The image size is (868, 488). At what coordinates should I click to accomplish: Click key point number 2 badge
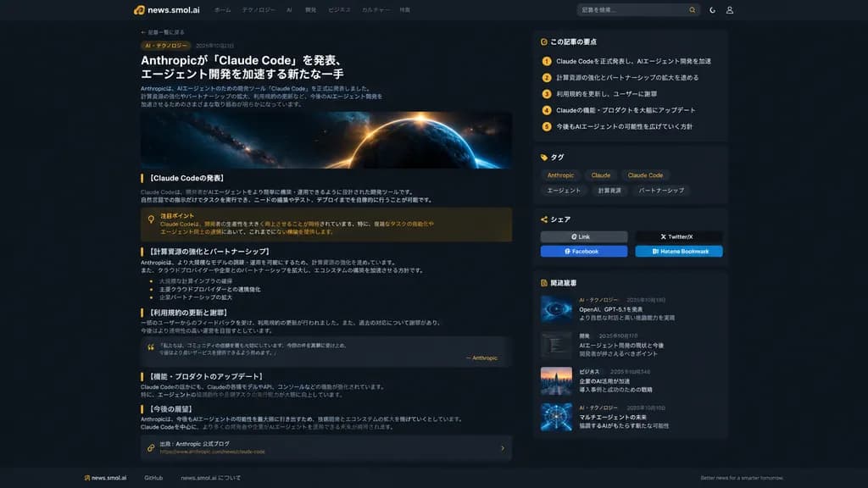(547, 77)
